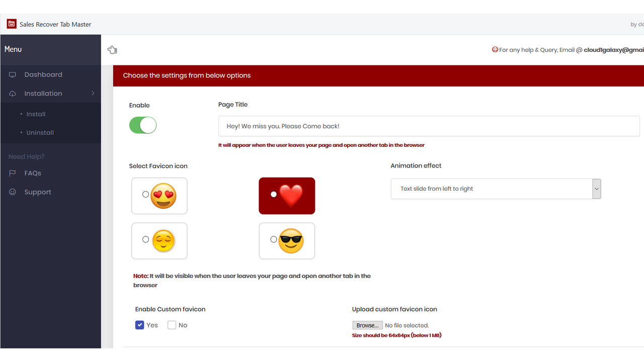Image resolution: width=644 pixels, height=362 pixels.
Task: Click the FAQs flag icon
Action: pos(13,173)
